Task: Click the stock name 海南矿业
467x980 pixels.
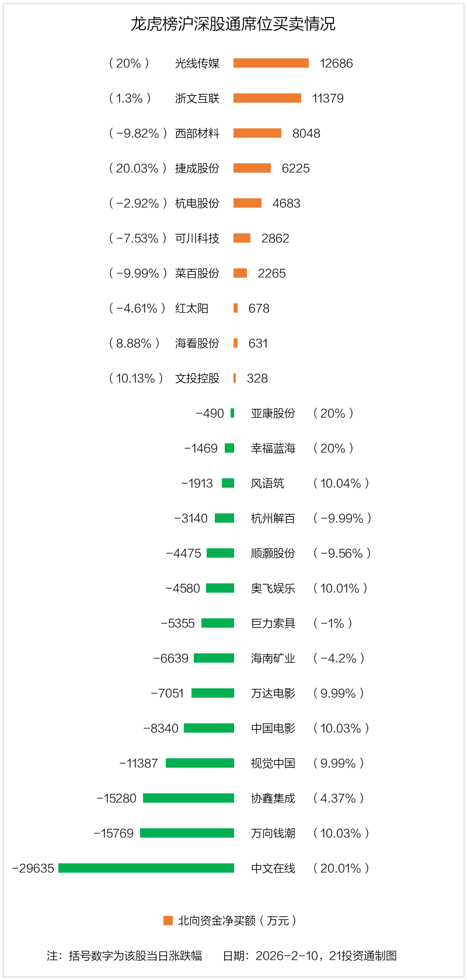Action: [273, 658]
